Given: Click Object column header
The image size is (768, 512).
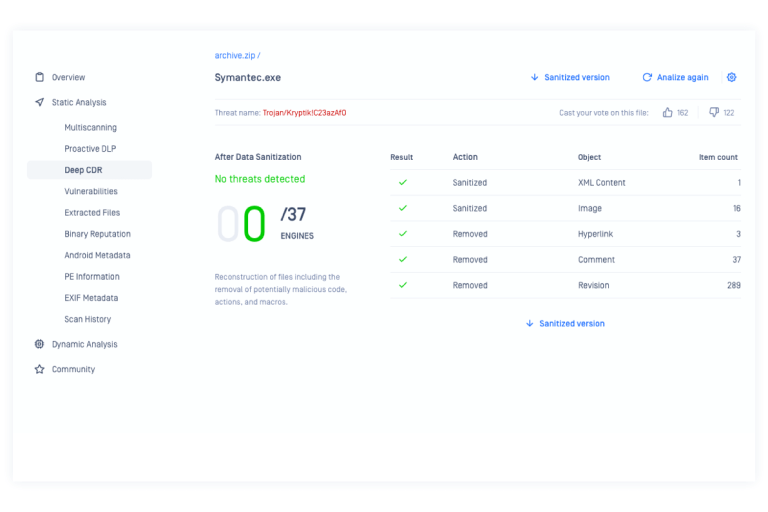Looking at the screenshot, I should (x=589, y=157).
